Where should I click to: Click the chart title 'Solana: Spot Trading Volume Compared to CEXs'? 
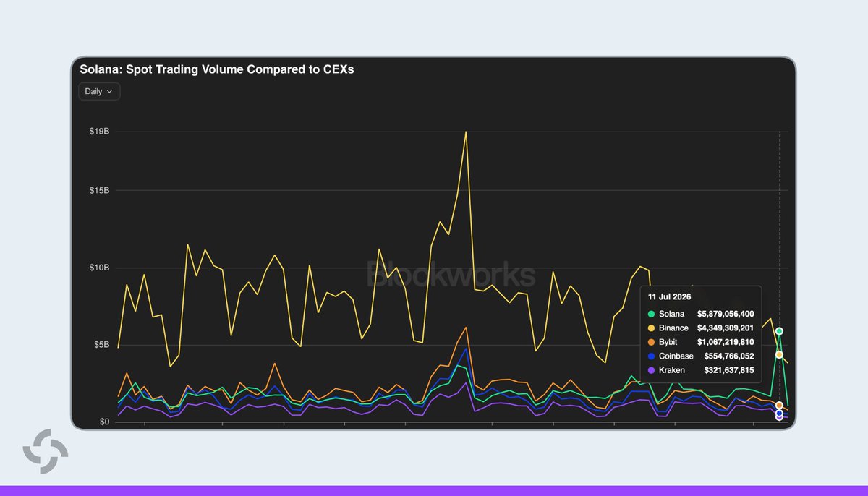(217, 70)
